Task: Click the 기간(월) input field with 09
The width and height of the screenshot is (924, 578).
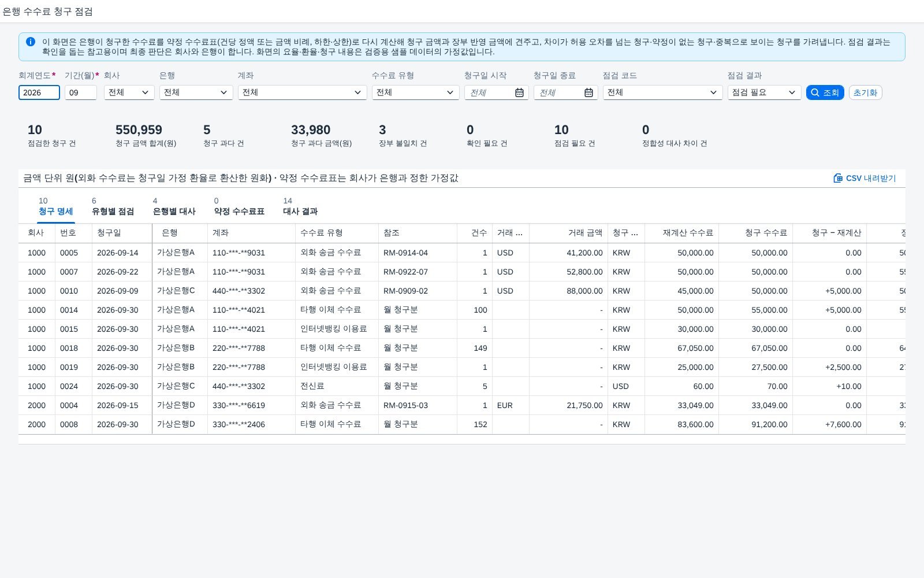Action: point(81,92)
